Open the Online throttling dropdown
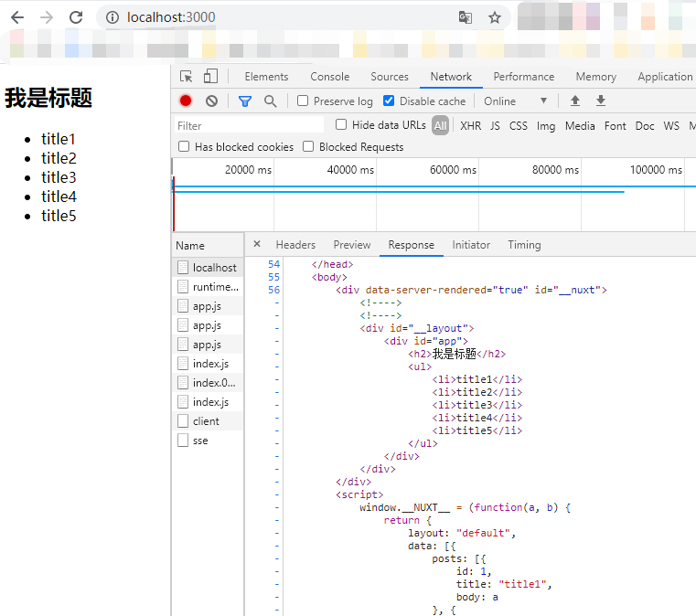The width and height of the screenshot is (696, 616). 515,101
